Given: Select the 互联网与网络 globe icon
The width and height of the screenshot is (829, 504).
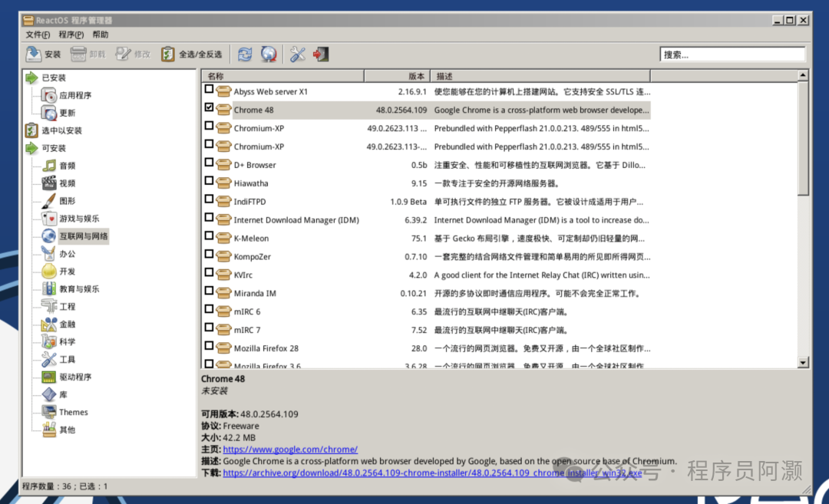Looking at the screenshot, I should click(49, 236).
